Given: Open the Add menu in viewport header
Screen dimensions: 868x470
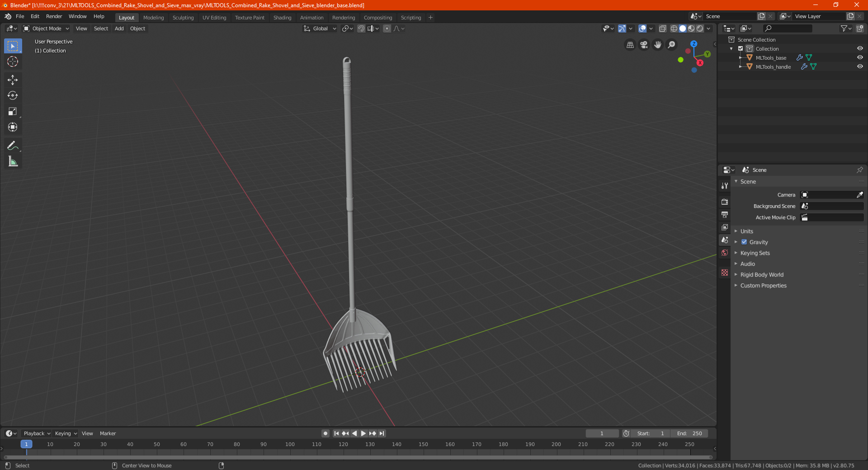Looking at the screenshot, I should pyautogui.click(x=119, y=28).
